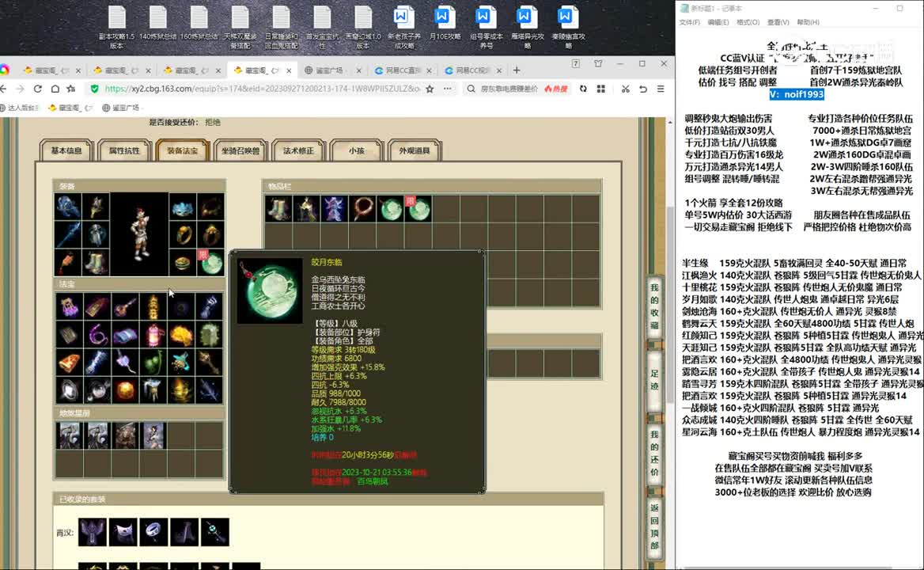Open desktop file 副本攻略1.5版本
This screenshot has width=924, height=570.
pos(116,27)
